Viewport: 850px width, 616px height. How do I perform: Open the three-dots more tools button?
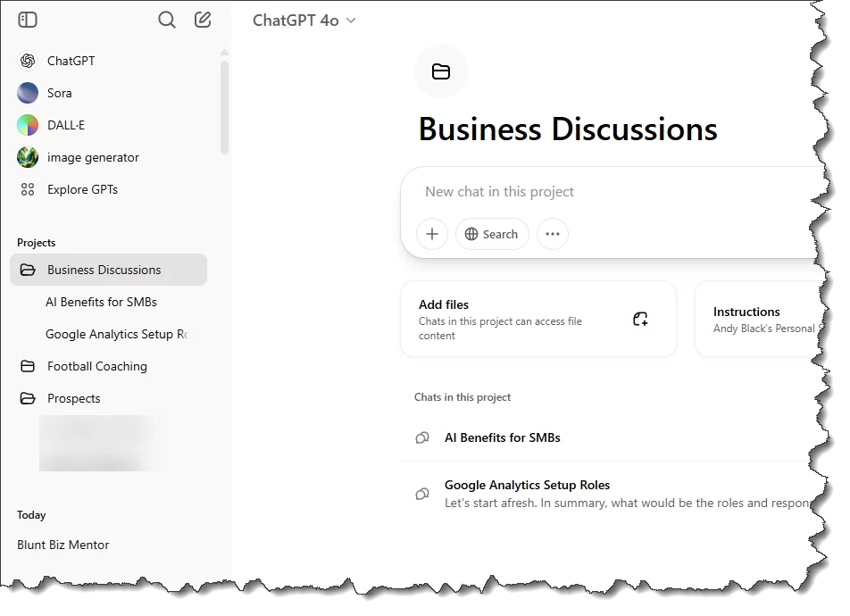point(553,234)
